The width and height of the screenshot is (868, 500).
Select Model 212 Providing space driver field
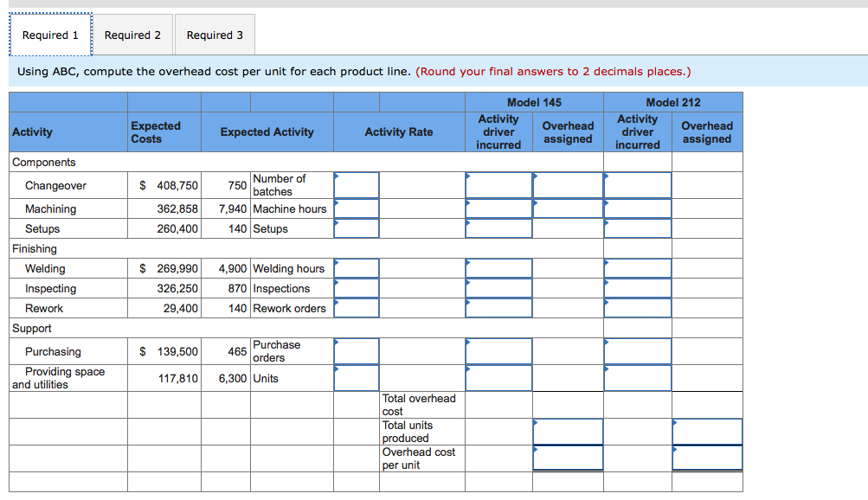(x=638, y=378)
